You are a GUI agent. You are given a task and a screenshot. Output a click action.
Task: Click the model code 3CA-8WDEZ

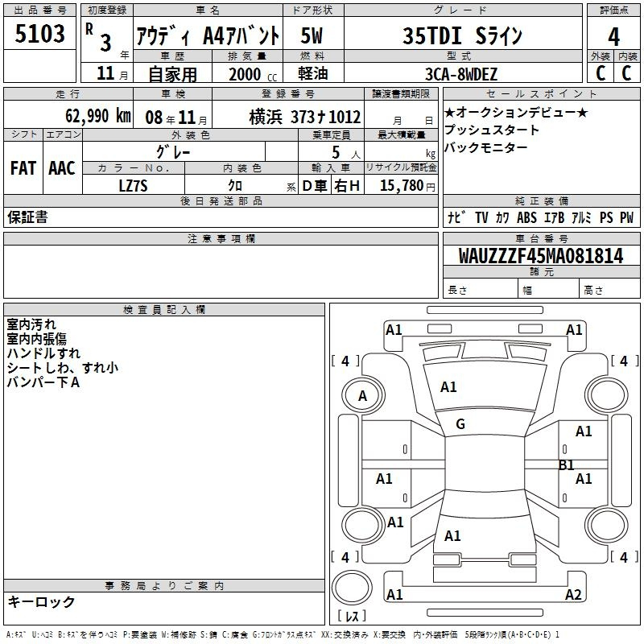pyautogui.click(x=461, y=74)
